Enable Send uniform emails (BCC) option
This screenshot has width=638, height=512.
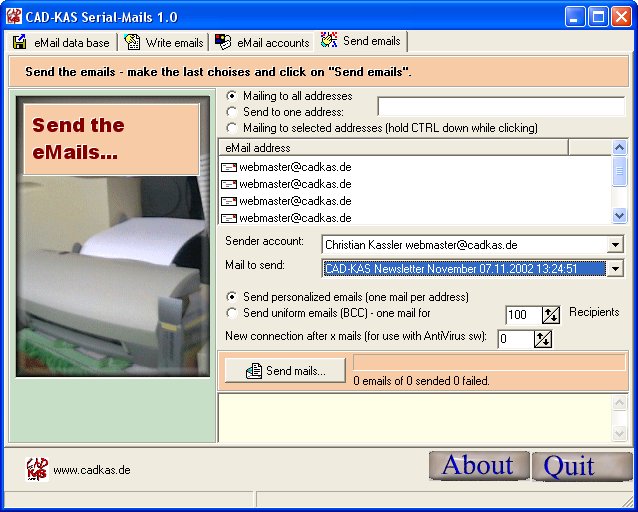pos(232,313)
